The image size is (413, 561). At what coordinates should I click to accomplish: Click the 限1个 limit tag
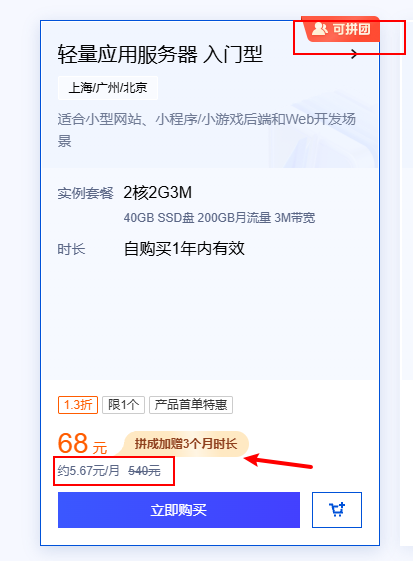(123, 405)
